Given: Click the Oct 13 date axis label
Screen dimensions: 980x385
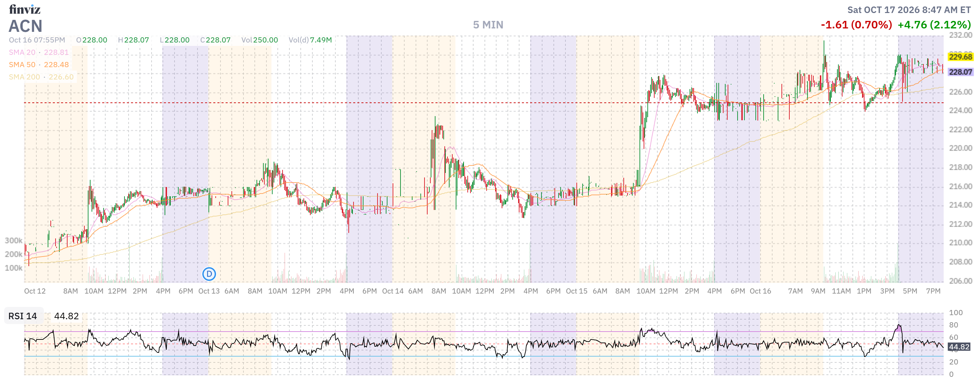Looking at the screenshot, I should tap(209, 291).
